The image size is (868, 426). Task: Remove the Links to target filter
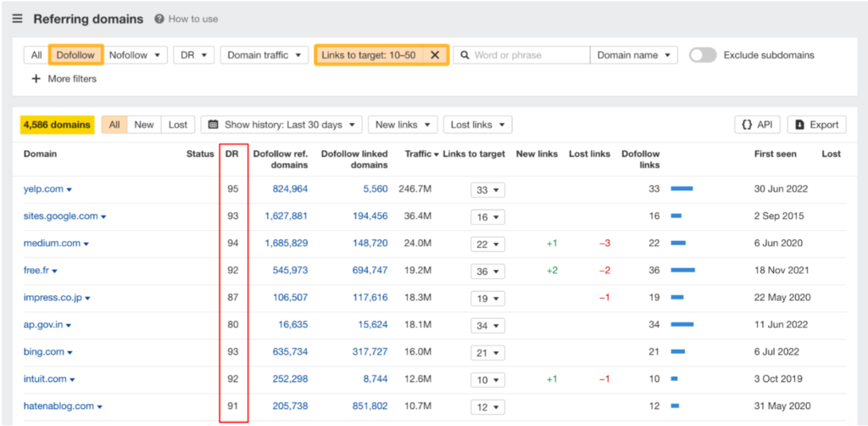[x=435, y=55]
